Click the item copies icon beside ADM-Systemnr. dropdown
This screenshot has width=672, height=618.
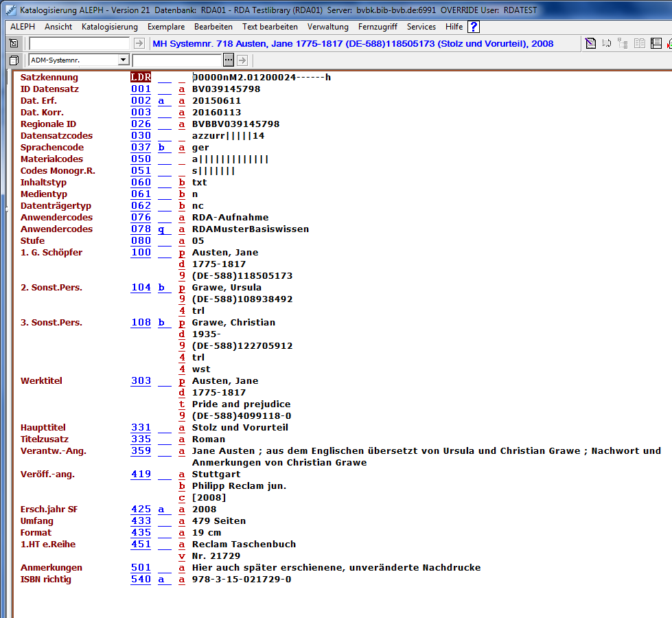pos(14,60)
